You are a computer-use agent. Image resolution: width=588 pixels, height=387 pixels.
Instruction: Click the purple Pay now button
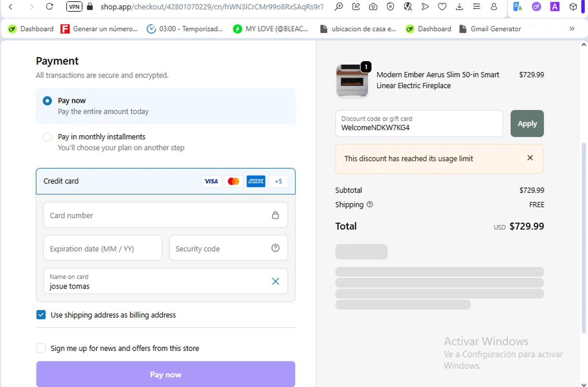(x=165, y=374)
